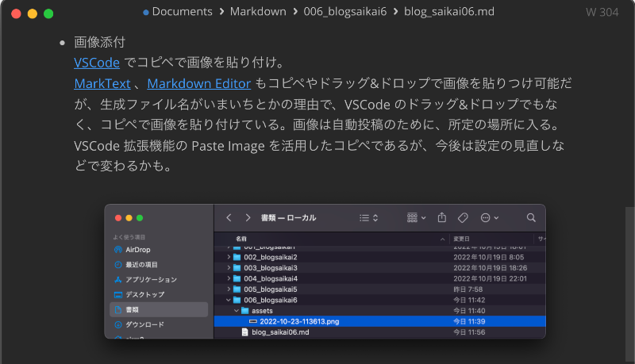Click the Finder forward arrow icon
Viewport: 635px width, 364px height.
click(248, 217)
